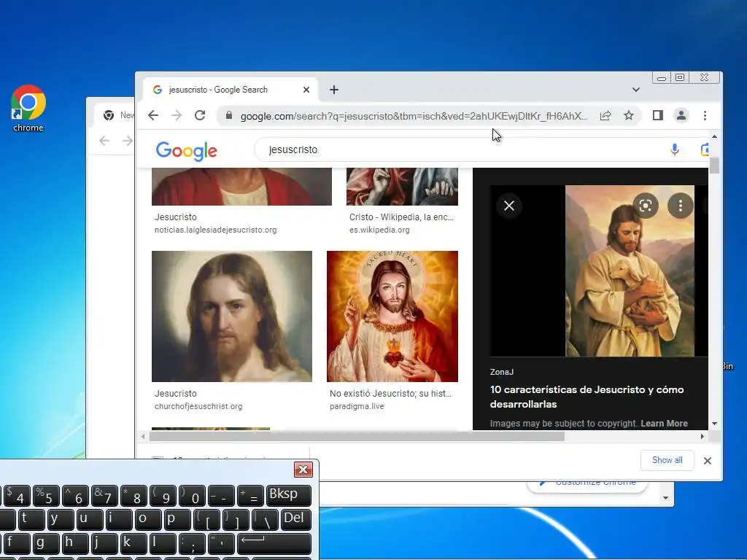Screen dimensions: 747x560
Task: Open a new tab with the plus button
Action: (x=334, y=90)
